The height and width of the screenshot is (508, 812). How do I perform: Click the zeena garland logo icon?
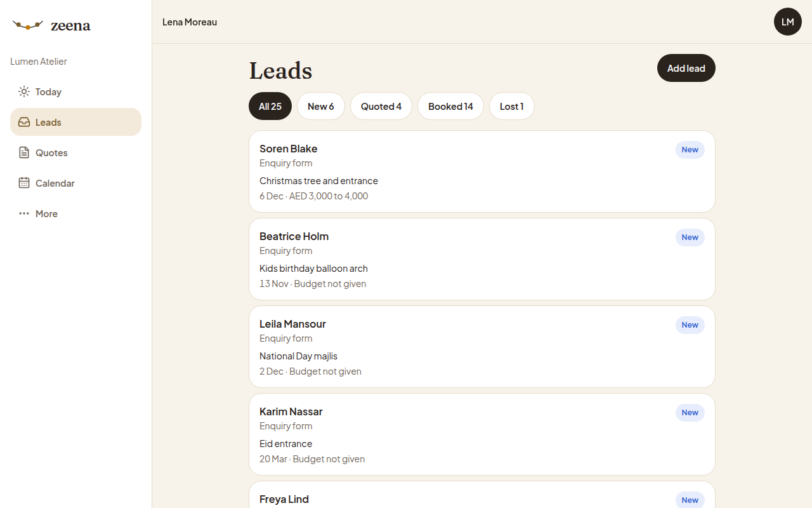28,25
